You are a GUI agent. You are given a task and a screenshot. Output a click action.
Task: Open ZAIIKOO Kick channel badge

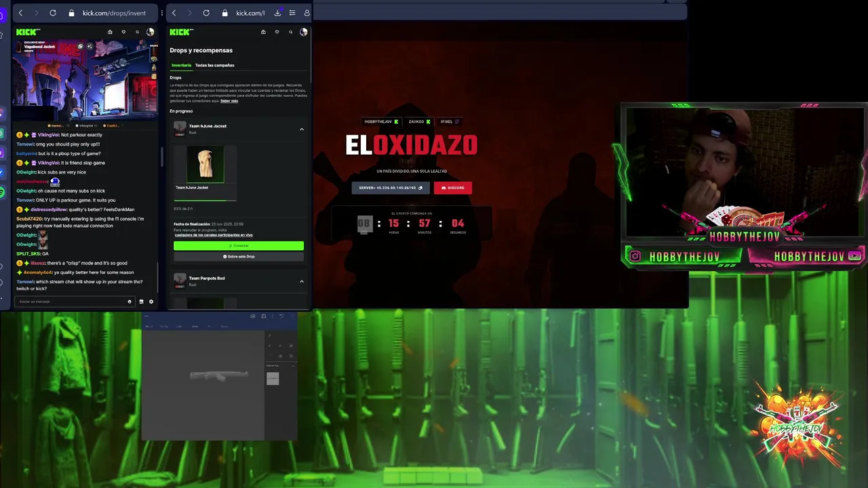tap(419, 121)
